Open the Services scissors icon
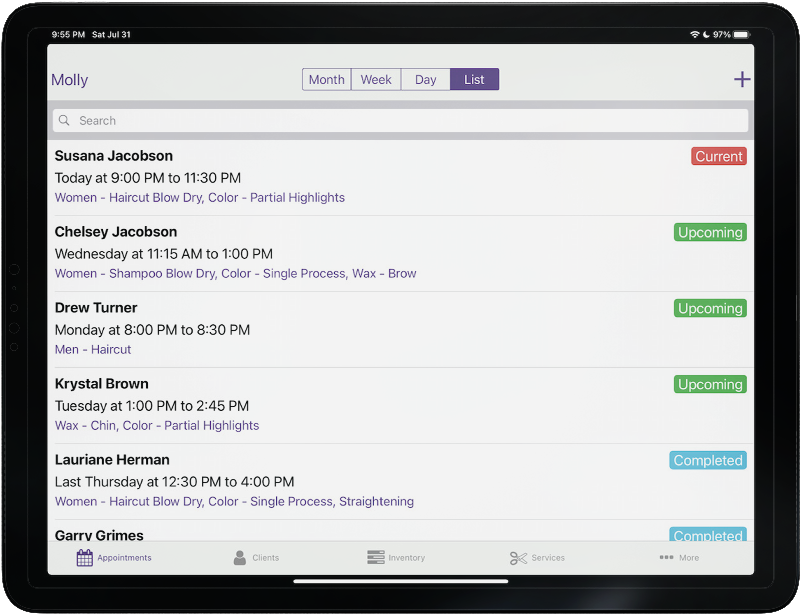The image size is (800, 614). [x=518, y=558]
